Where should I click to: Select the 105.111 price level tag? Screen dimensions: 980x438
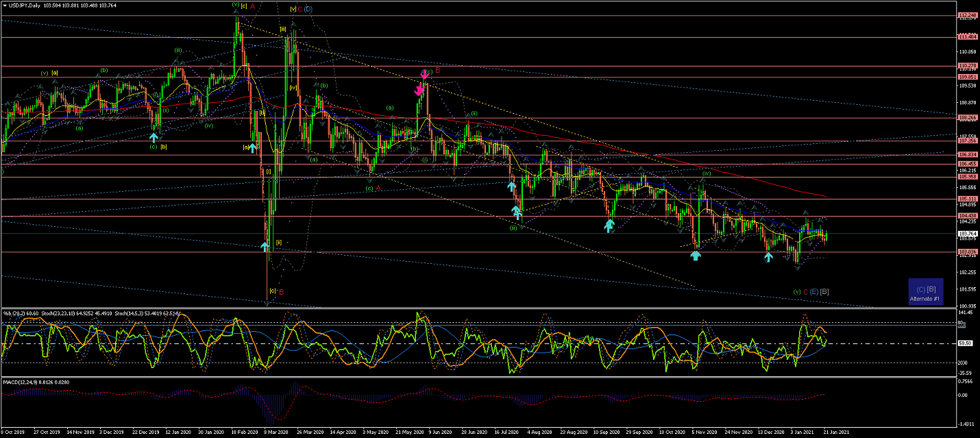click(967, 199)
